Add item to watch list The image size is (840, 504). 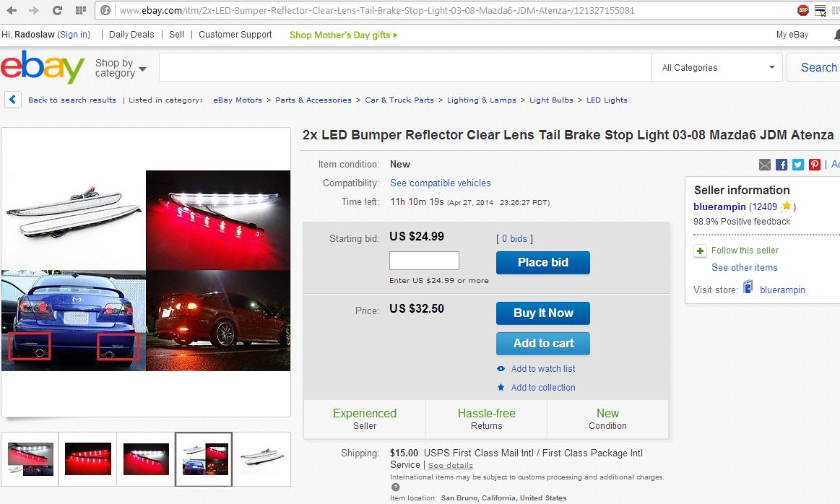point(542,369)
